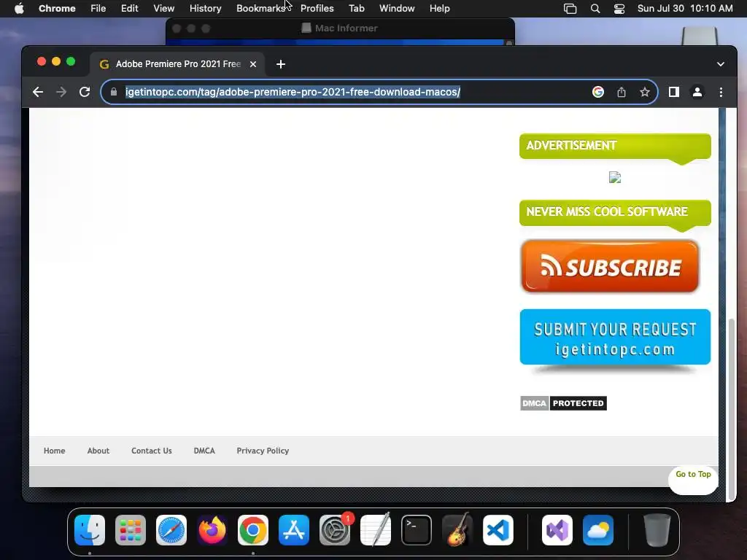Reload the igetintopc page
Screen dimensions: 747x560
coord(85,92)
